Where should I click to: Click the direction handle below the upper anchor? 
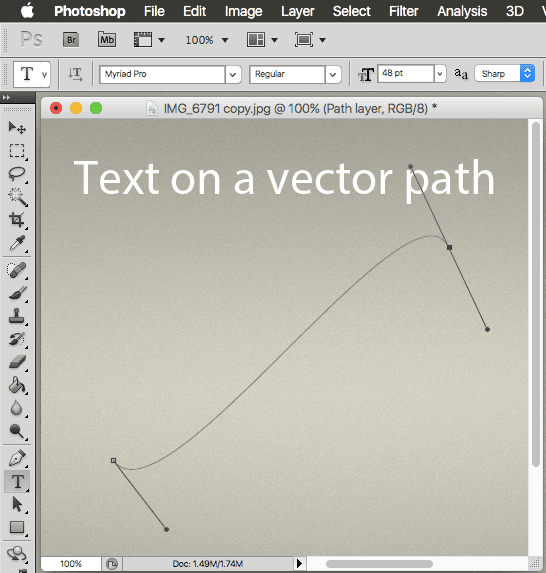[487, 329]
